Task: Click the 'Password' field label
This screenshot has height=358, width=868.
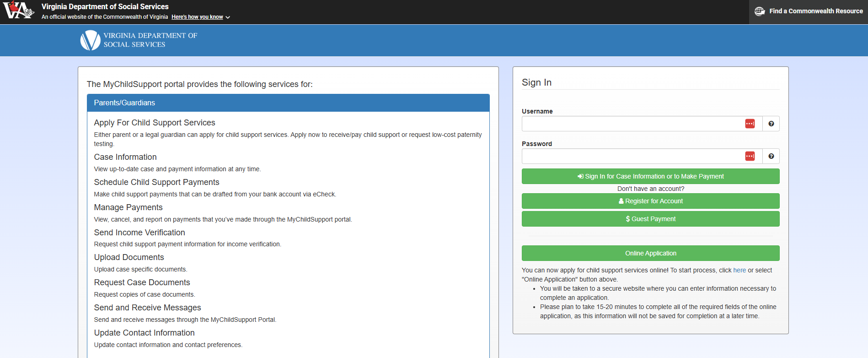Action: coord(537,144)
